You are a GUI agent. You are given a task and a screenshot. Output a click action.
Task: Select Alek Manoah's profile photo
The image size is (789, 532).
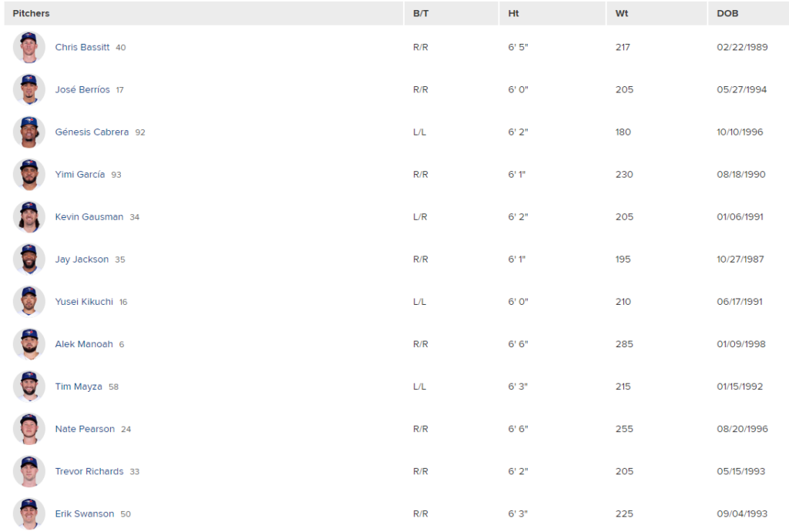[29, 344]
